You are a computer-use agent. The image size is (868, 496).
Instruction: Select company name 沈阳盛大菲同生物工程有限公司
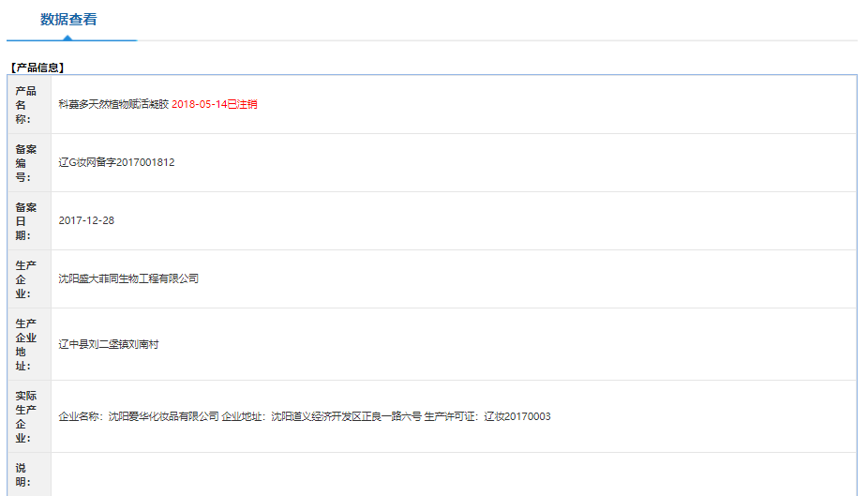(x=128, y=278)
